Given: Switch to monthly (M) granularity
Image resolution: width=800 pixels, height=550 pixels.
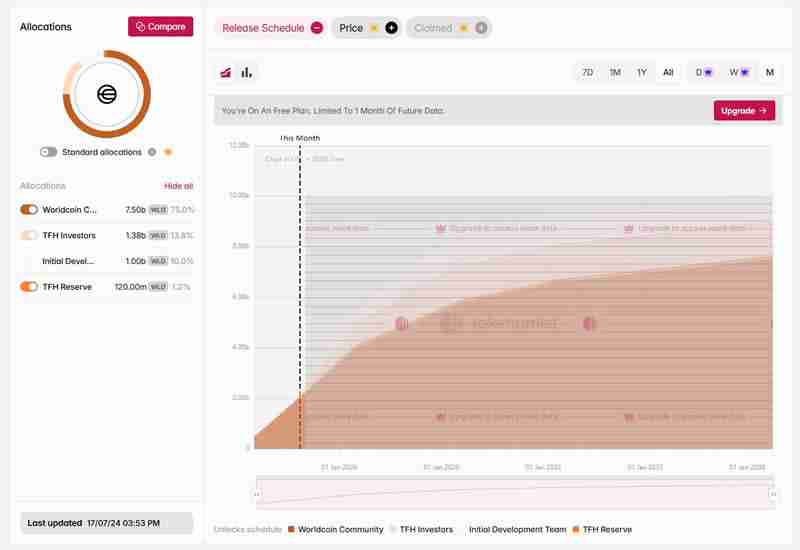Looking at the screenshot, I should click(x=770, y=72).
